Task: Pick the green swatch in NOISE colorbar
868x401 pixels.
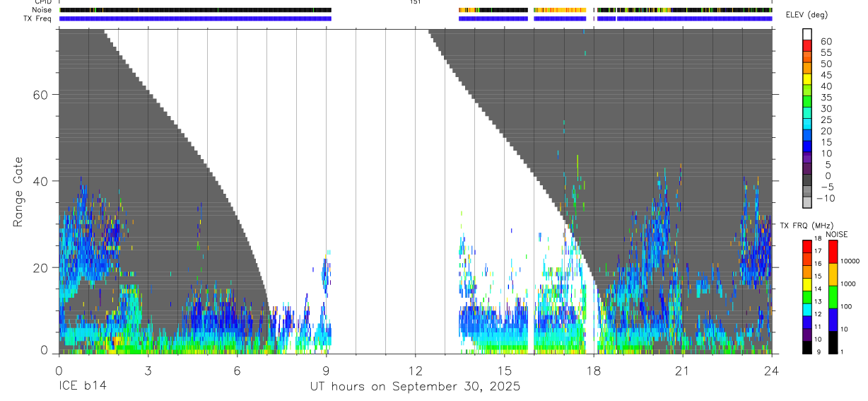Action: point(833,296)
